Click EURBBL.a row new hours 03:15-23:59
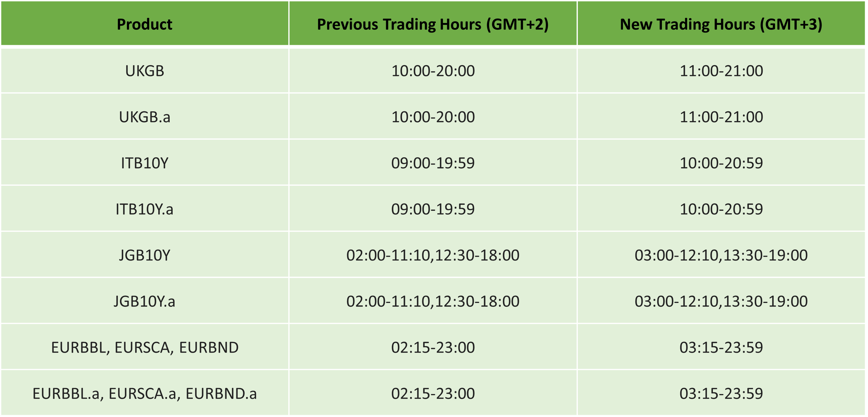Image resolution: width=868 pixels, height=417 pixels. point(721,393)
